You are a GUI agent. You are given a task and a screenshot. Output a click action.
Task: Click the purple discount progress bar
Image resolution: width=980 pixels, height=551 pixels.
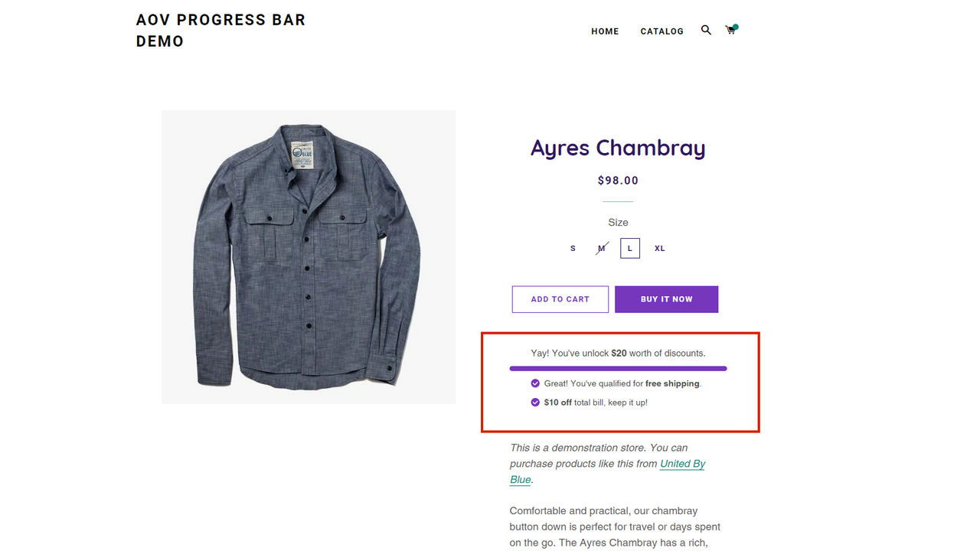click(x=618, y=368)
